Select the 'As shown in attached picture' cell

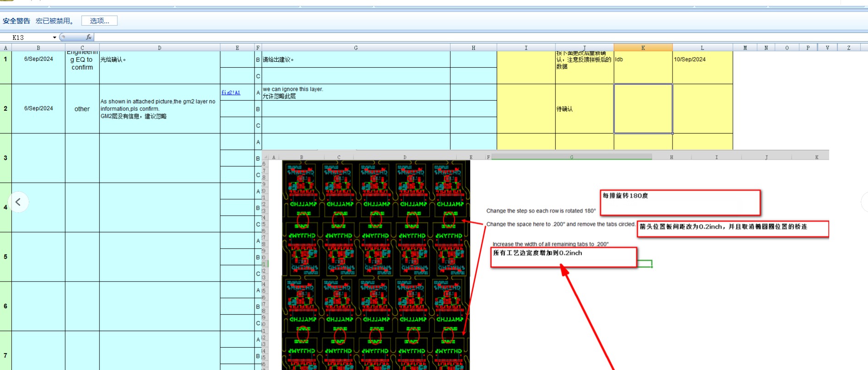[160, 109]
